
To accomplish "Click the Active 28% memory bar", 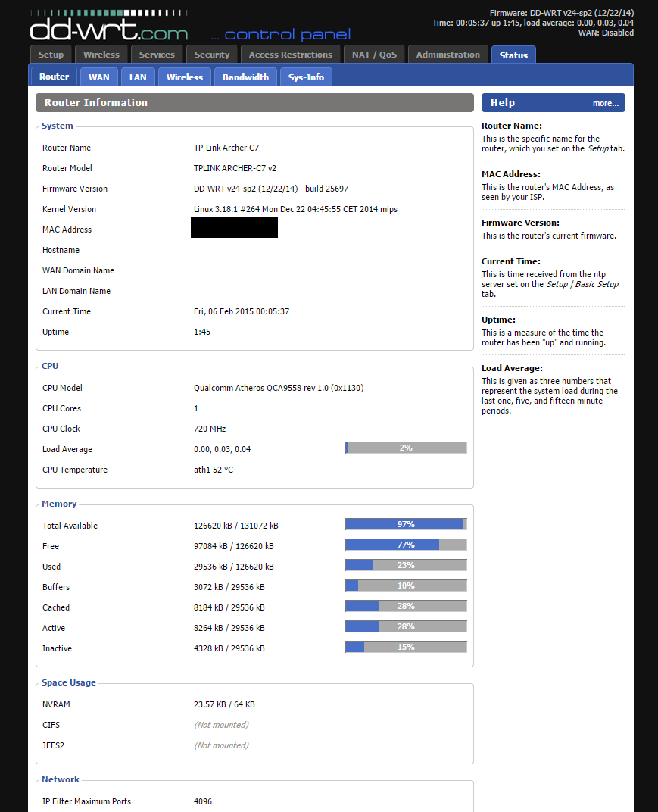I will coord(406,626).
